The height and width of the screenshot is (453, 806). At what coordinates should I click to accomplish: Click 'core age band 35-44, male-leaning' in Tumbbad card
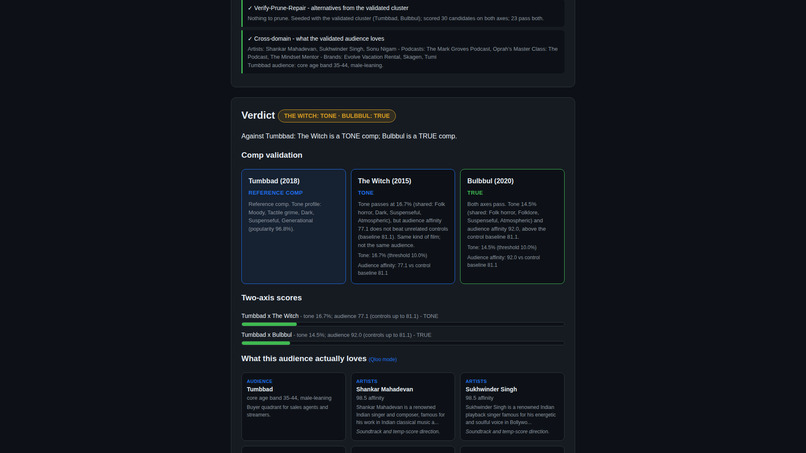[289, 398]
